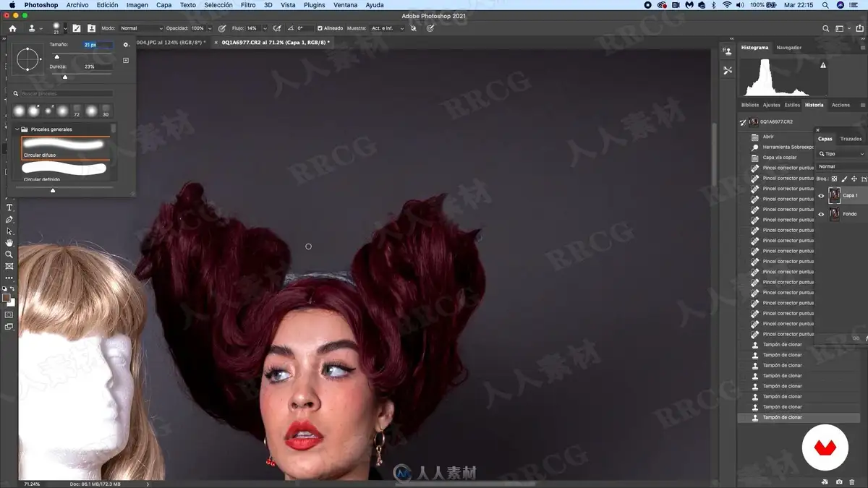Choose the Circular definido brush preset

[65, 171]
